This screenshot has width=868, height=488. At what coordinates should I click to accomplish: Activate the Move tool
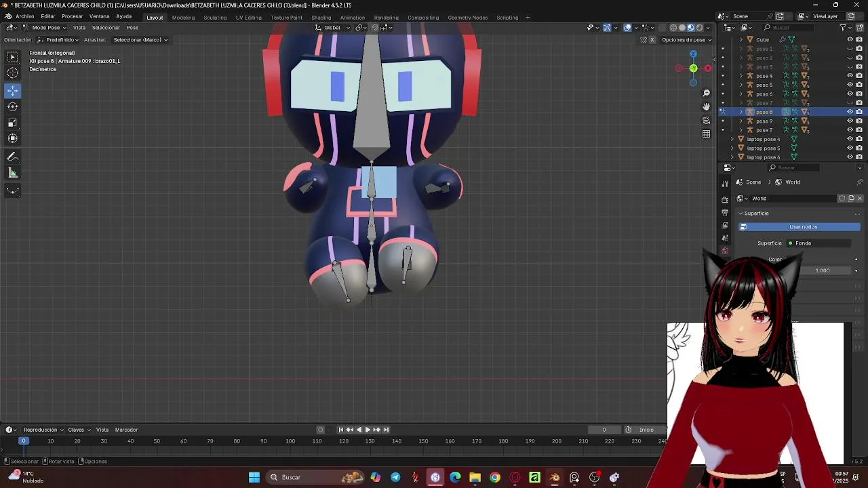pyautogui.click(x=13, y=90)
